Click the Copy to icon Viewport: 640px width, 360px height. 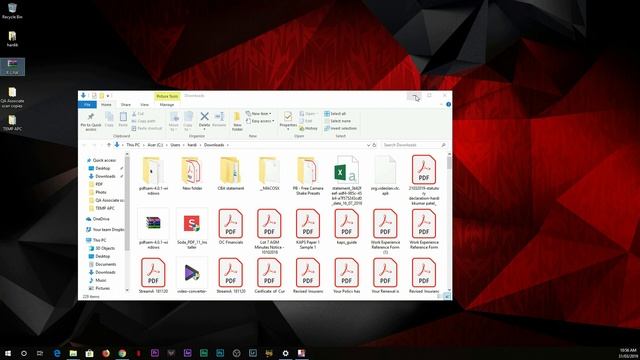click(x=188, y=117)
